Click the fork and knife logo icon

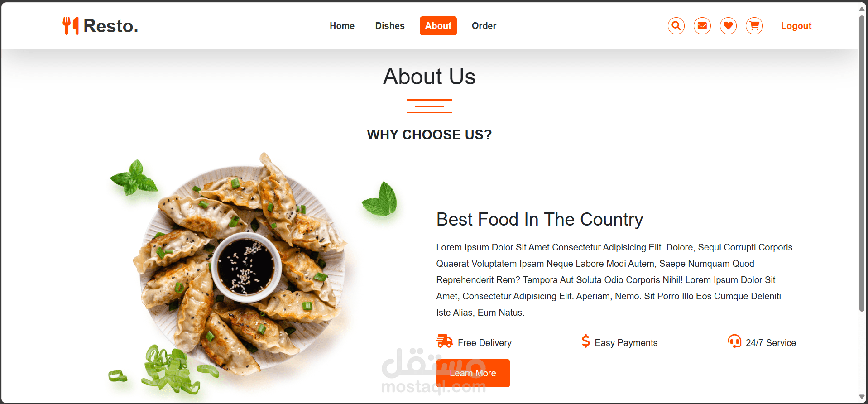[x=71, y=26]
